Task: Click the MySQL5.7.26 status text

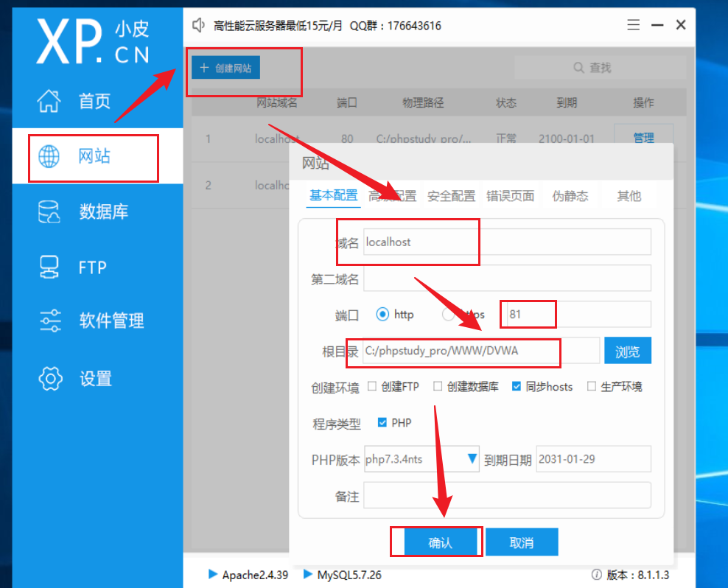Action: click(349, 575)
